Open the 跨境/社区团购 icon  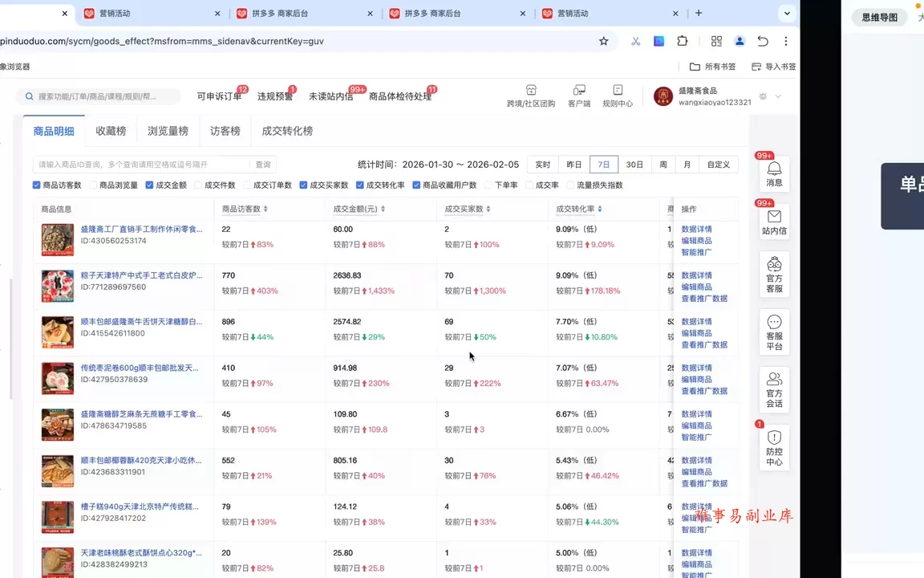coord(531,96)
